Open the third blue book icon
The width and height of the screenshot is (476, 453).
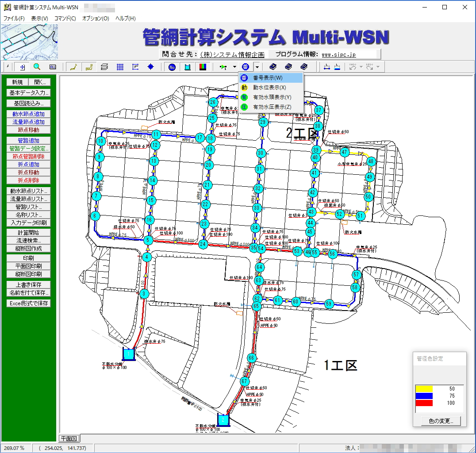point(304,67)
